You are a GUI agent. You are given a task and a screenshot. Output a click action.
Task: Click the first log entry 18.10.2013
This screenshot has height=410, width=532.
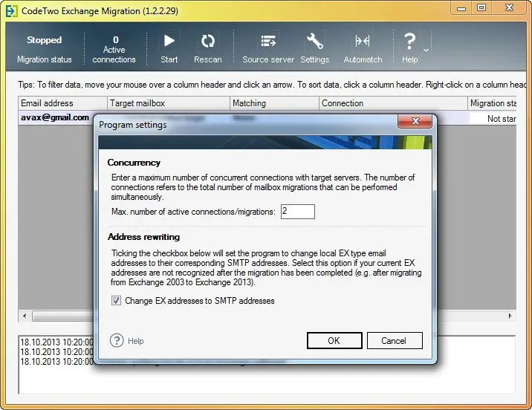click(56, 342)
